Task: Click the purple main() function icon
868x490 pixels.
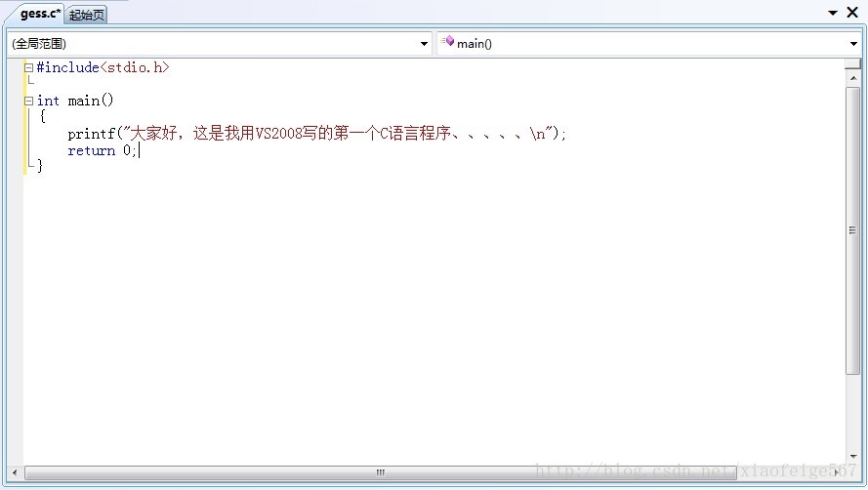Action: [x=448, y=41]
